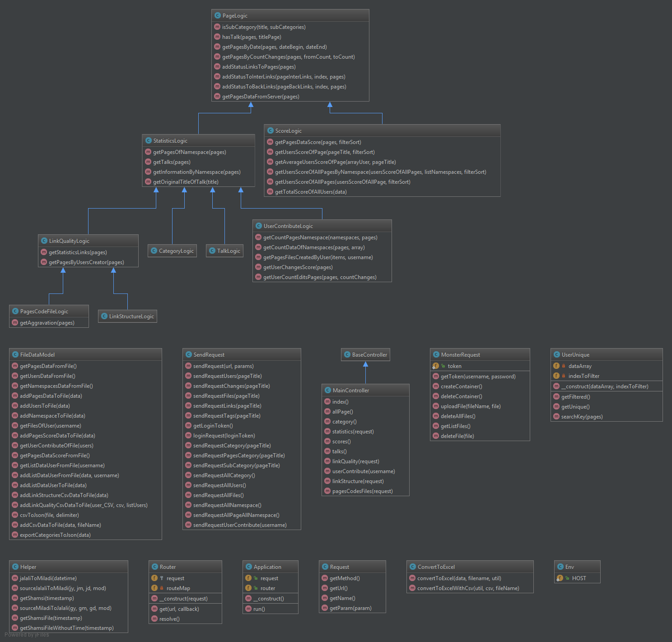Click the StatisticsLogic class icon
Viewport: 672px width, 642px height.
pyautogui.click(x=149, y=140)
